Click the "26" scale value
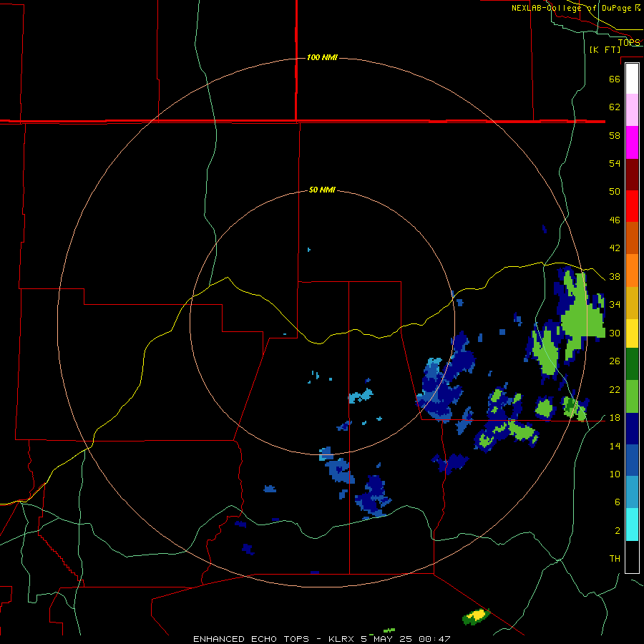This screenshot has width=644, height=644. 615,361
